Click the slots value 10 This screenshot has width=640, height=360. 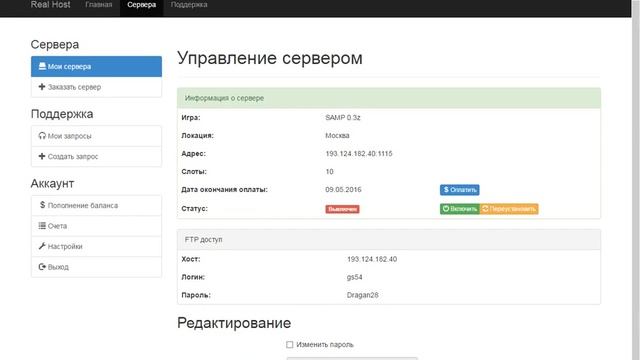pyautogui.click(x=329, y=171)
